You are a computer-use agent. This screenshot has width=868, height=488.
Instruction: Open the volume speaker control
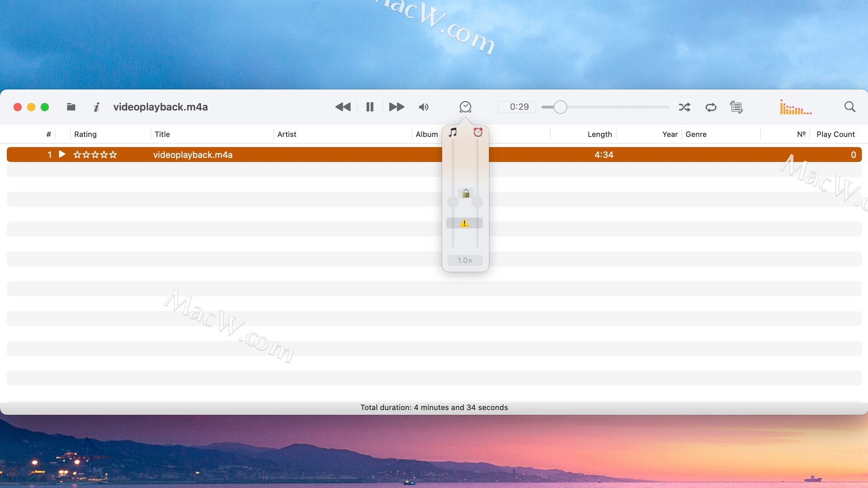pyautogui.click(x=424, y=107)
